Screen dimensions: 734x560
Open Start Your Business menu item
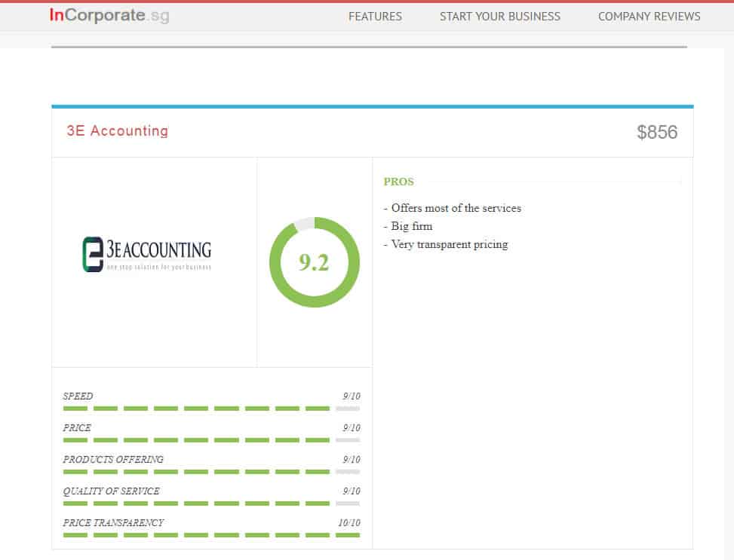click(500, 17)
